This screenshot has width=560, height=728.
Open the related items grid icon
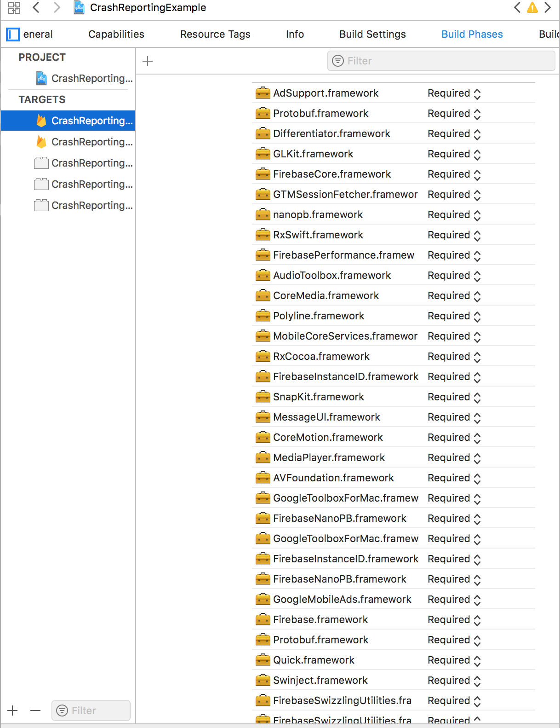[x=14, y=7]
